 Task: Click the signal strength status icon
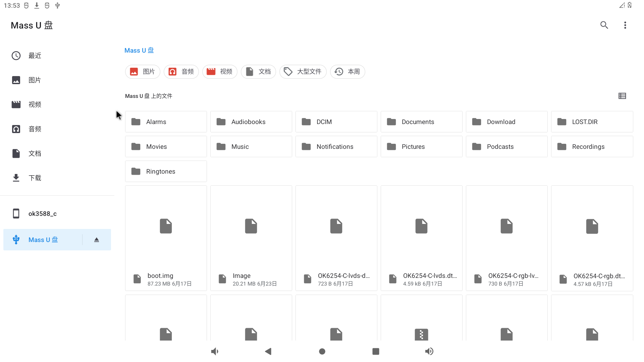pyautogui.click(x=622, y=5)
